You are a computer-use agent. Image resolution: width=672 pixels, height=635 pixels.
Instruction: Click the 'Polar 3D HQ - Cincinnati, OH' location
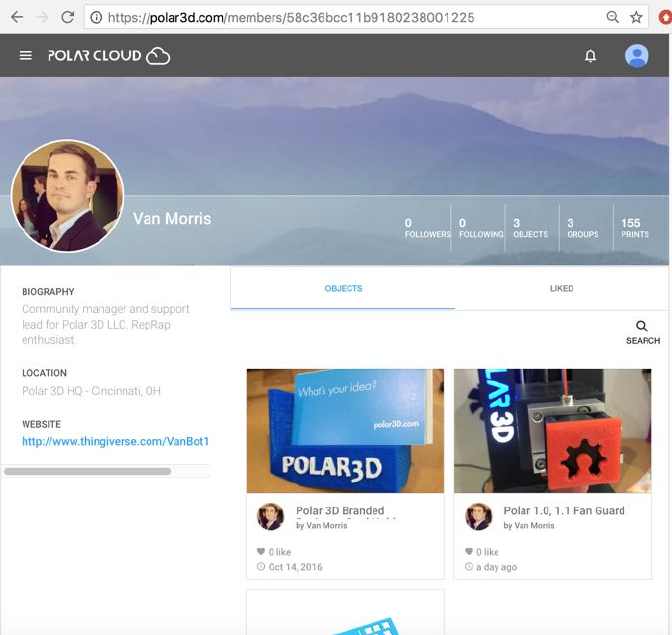tap(91, 391)
